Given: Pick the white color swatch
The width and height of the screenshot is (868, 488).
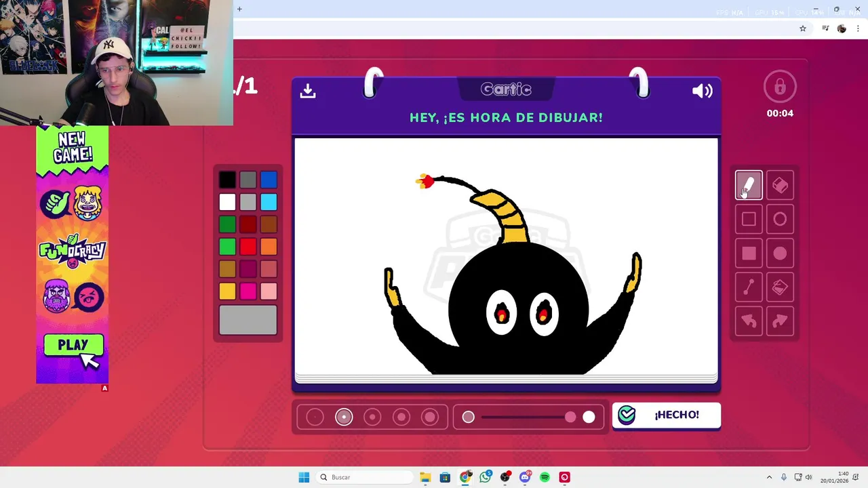Looking at the screenshot, I should tap(227, 202).
